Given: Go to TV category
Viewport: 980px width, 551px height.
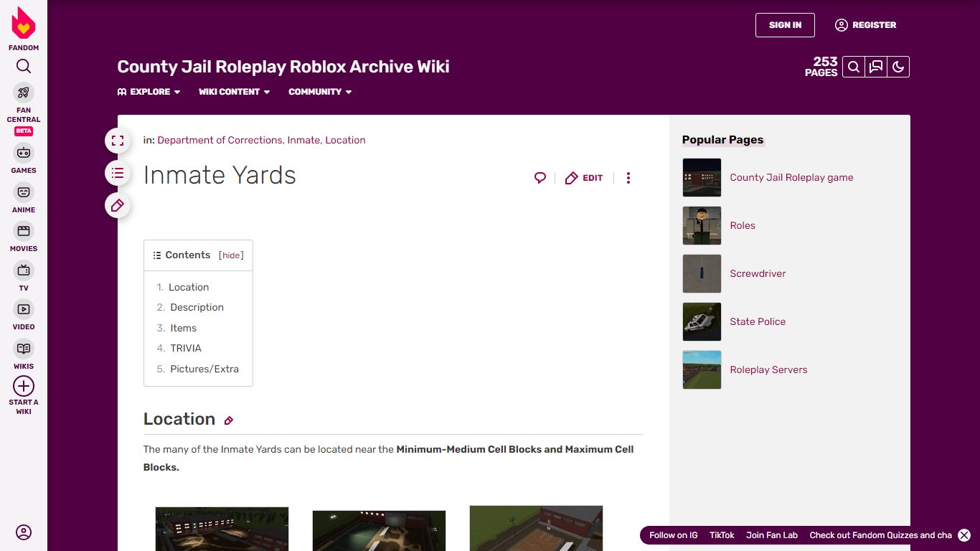Looking at the screenshot, I should [x=24, y=276].
